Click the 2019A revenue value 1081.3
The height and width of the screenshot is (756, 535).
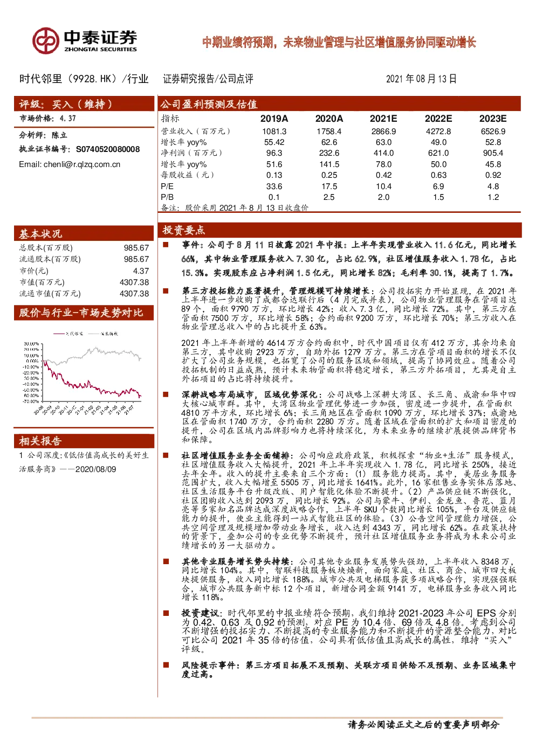(x=275, y=131)
